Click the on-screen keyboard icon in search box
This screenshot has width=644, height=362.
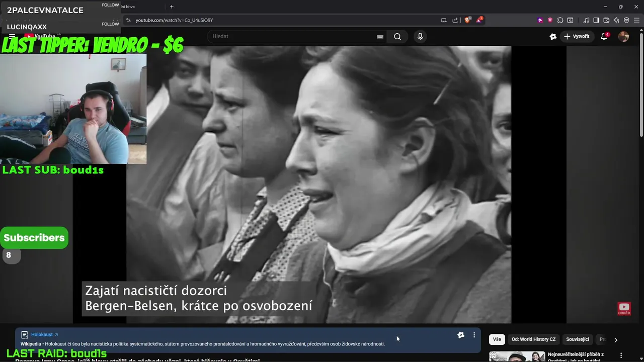tap(380, 36)
